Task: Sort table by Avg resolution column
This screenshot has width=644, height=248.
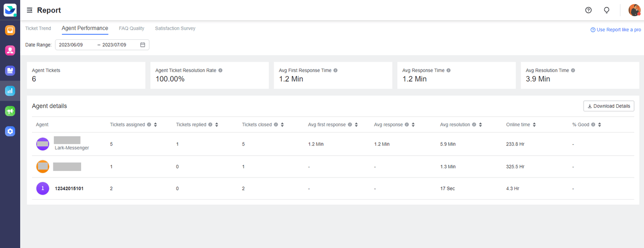Action: 480,125
